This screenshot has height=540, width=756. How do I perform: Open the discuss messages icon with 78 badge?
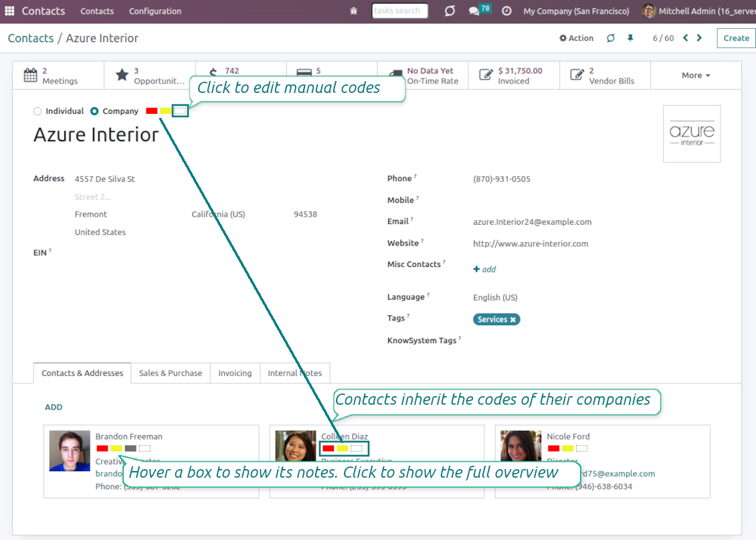(479, 10)
